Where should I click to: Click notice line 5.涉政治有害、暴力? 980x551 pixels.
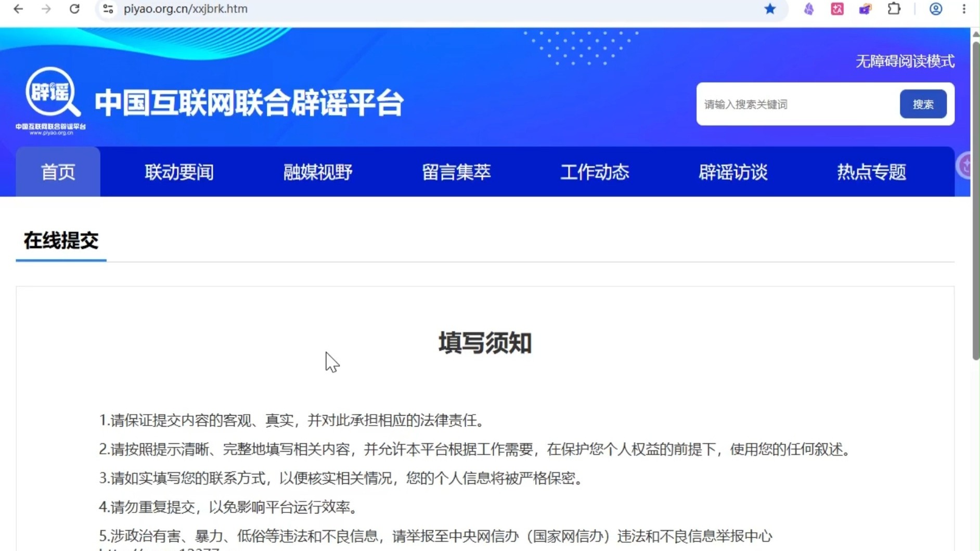[x=436, y=536]
